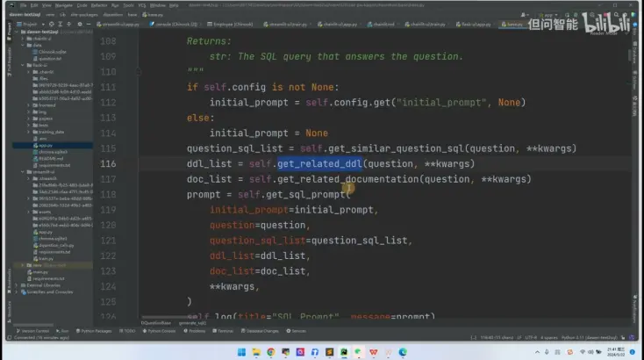Open the Version Control tool window
This screenshot has height=360, width=644.
point(32,331)
